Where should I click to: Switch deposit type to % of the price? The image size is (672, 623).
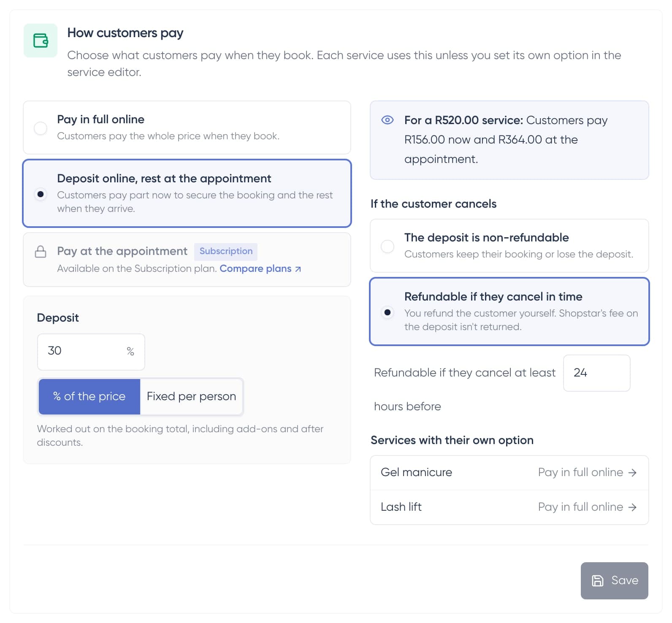[89, 396]
